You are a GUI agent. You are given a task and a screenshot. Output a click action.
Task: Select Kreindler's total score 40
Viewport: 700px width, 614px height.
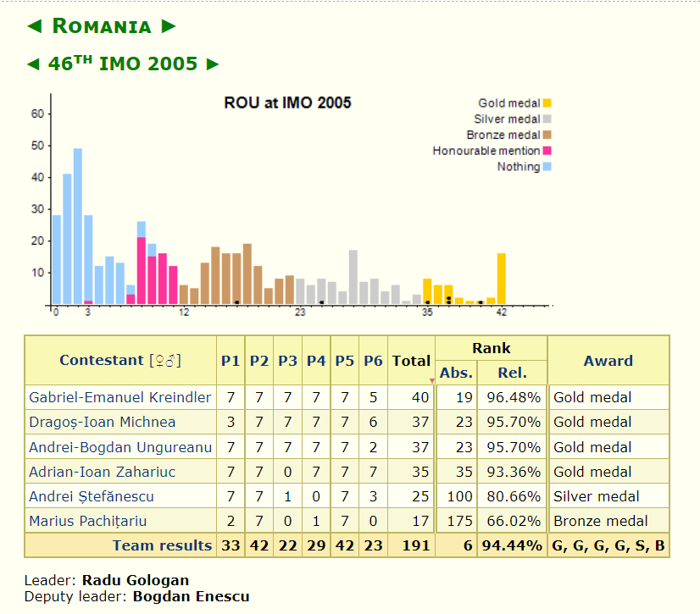click(x=420, y=397)
